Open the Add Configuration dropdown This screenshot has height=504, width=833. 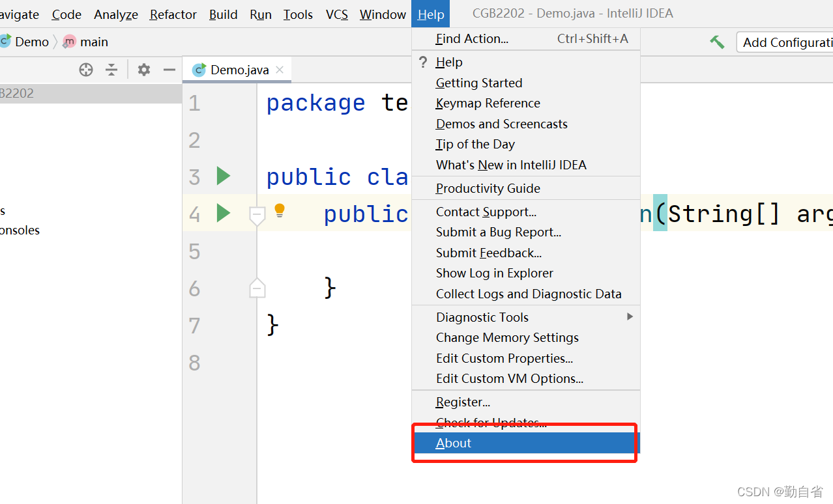pyautogui.click(x=785, y=42)
